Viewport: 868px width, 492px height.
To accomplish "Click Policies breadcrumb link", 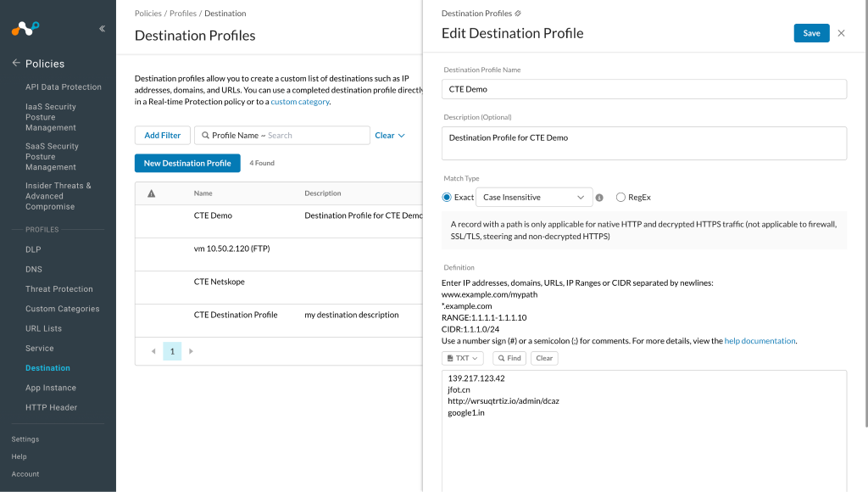I will point(148,14).
